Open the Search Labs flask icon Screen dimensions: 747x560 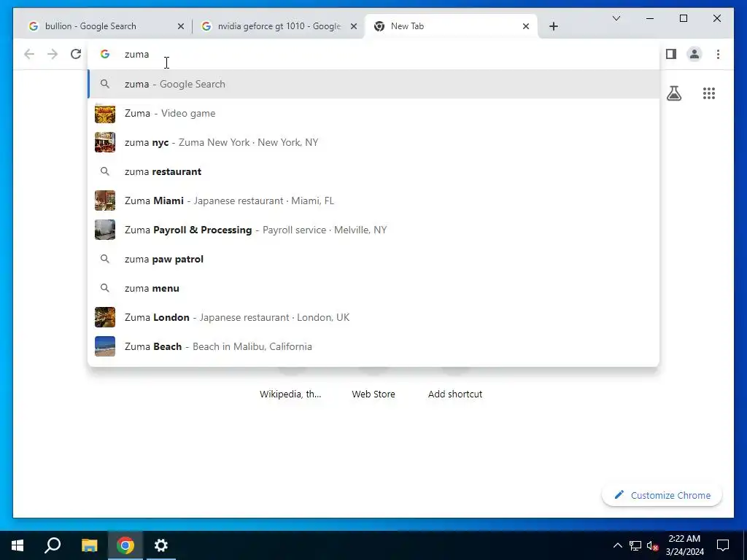click(x=673, y=93)
